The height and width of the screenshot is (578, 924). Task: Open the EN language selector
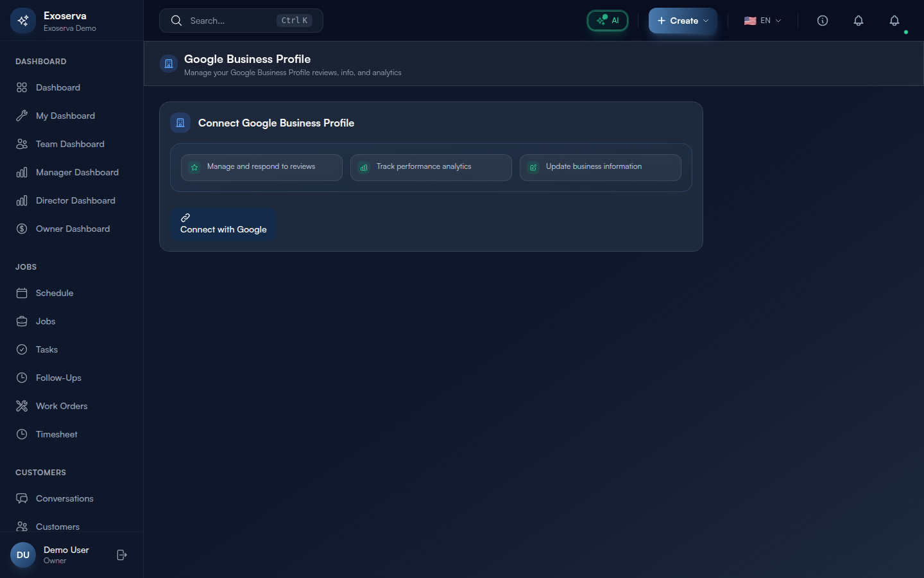point(762,21)
